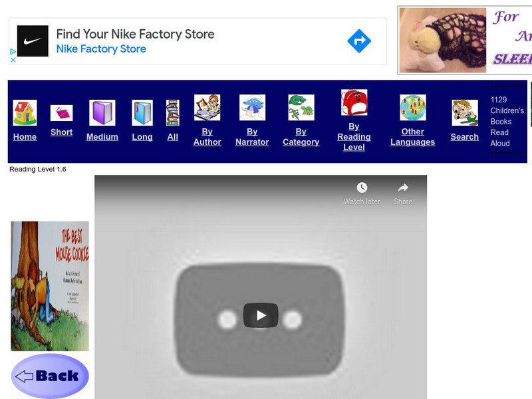Open the Search link text

[x=464, y=137]
